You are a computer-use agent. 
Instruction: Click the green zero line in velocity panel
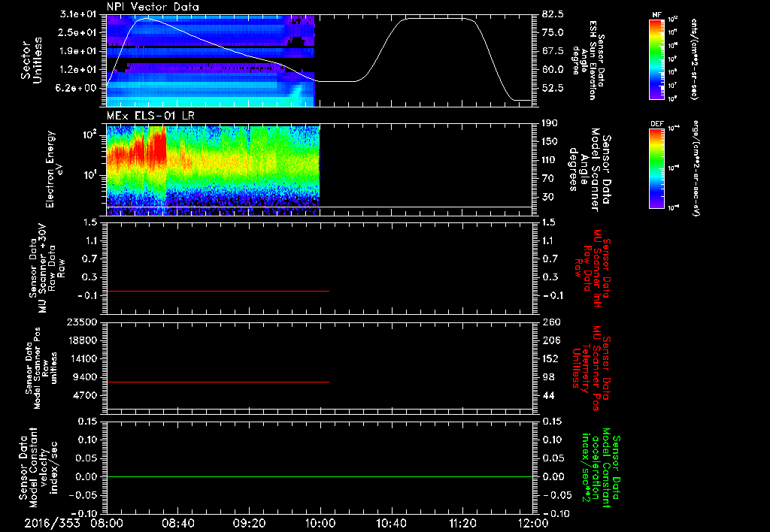(320, 476)
